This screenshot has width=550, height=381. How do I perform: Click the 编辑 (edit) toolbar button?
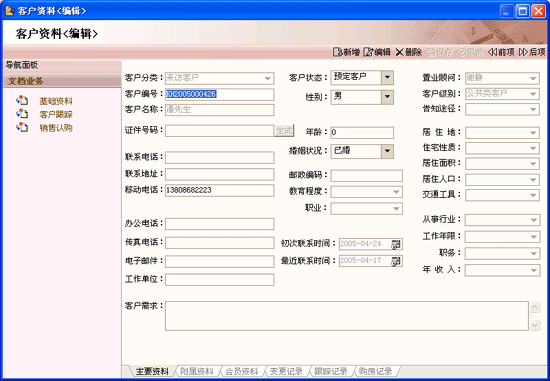[377, 52]
